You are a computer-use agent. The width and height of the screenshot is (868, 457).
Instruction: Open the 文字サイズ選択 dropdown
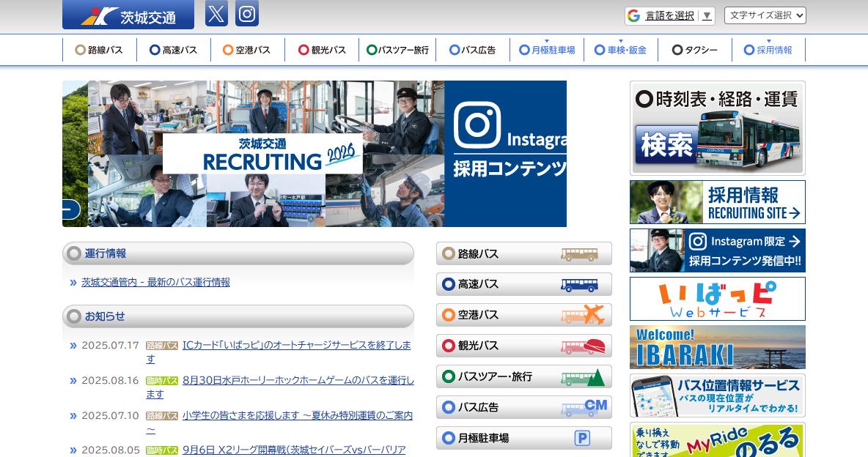(765, 15)
